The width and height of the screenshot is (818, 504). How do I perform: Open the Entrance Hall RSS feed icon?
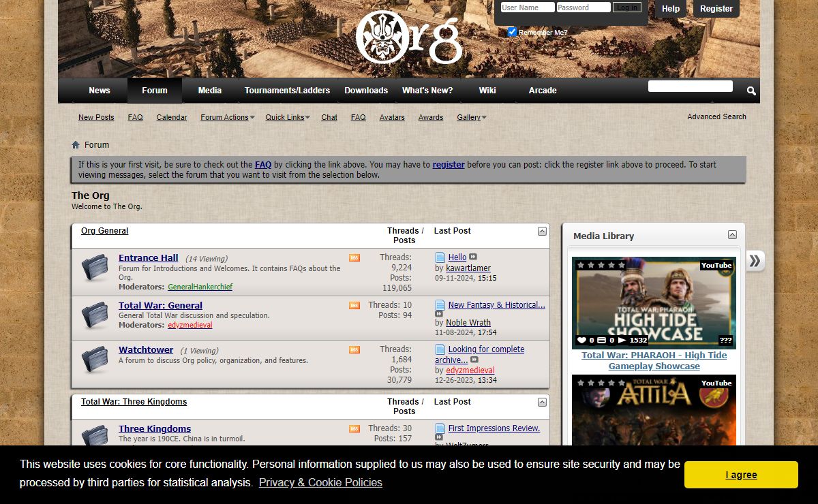coord(354,258)
